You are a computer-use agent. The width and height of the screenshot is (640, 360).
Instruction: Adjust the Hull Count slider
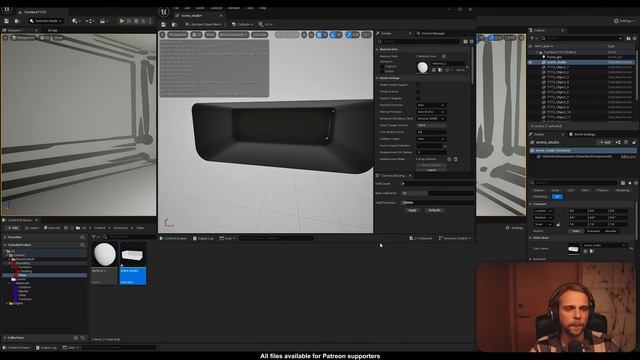437,184
